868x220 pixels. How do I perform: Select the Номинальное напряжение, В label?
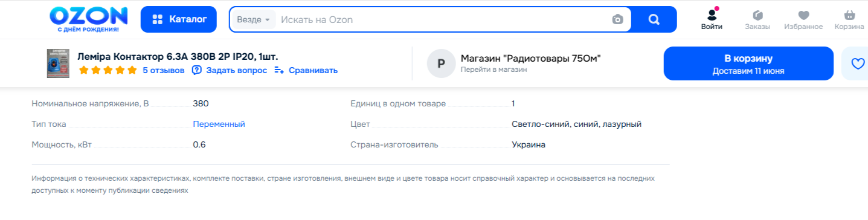pos(90,103)
